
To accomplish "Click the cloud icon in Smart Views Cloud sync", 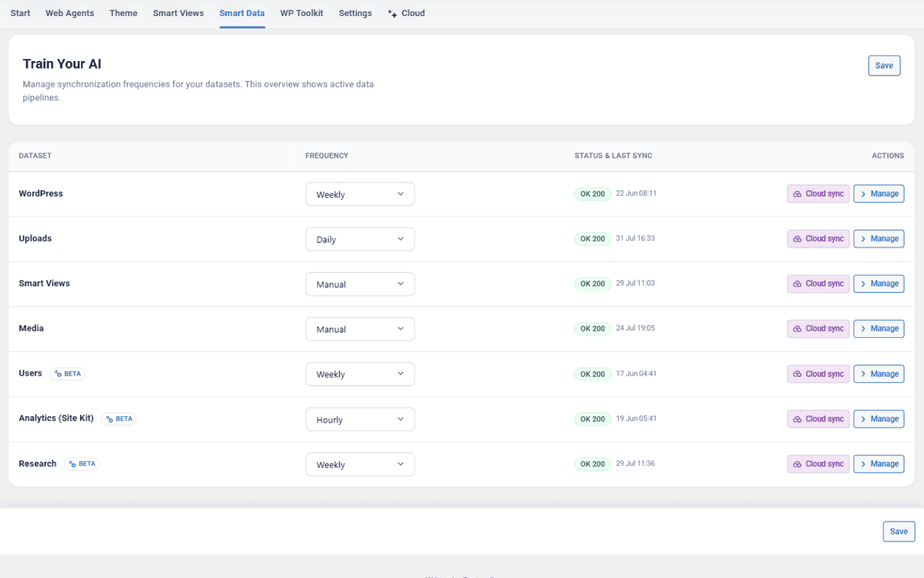I will coord(797,284).
